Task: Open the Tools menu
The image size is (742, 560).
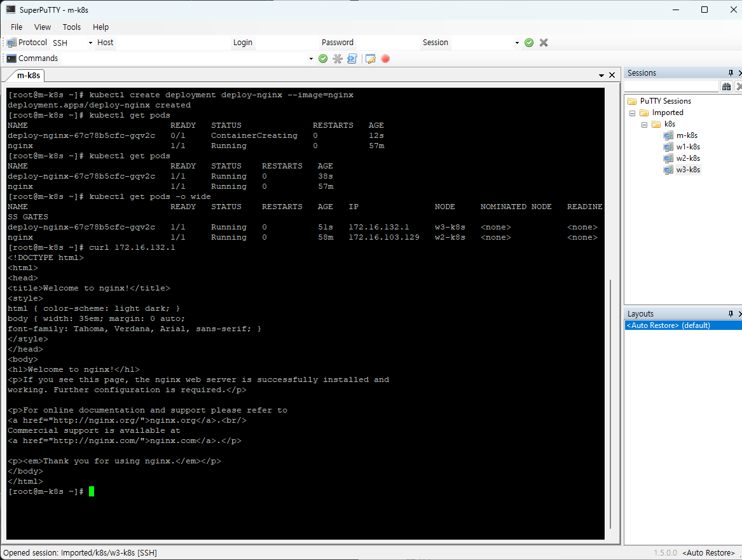Action: pyautogui.click(x=71, y=27)
